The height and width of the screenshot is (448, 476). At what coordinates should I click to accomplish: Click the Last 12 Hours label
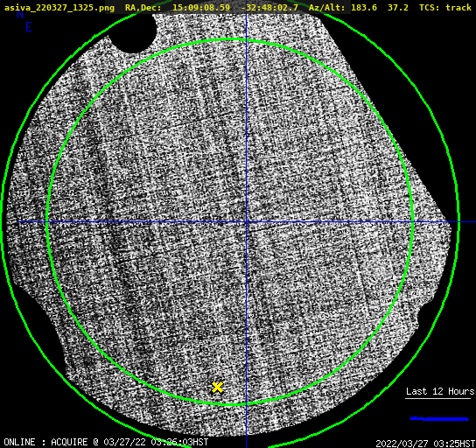(x=440, y=391)
